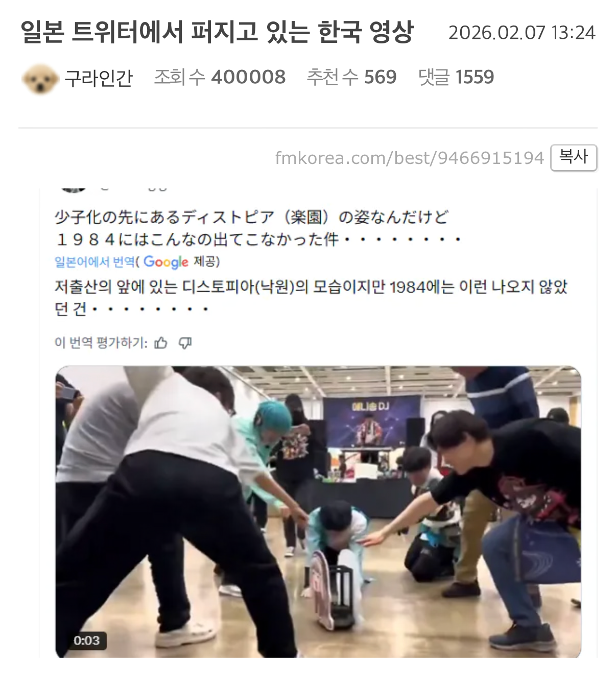Click the post date 2026.02.07 13:24
This screenshot has width=616, height=673.
click(522, 33)
